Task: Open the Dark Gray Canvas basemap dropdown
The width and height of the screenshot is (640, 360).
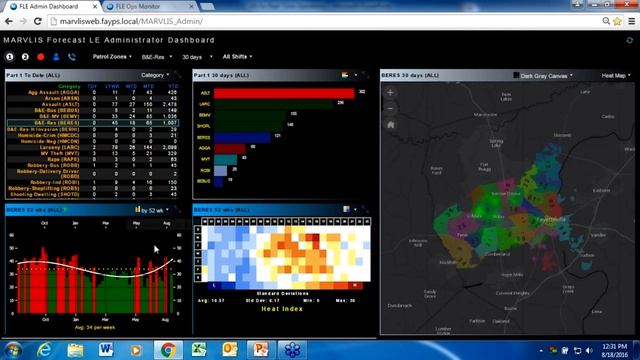Action: pos(543,76)
